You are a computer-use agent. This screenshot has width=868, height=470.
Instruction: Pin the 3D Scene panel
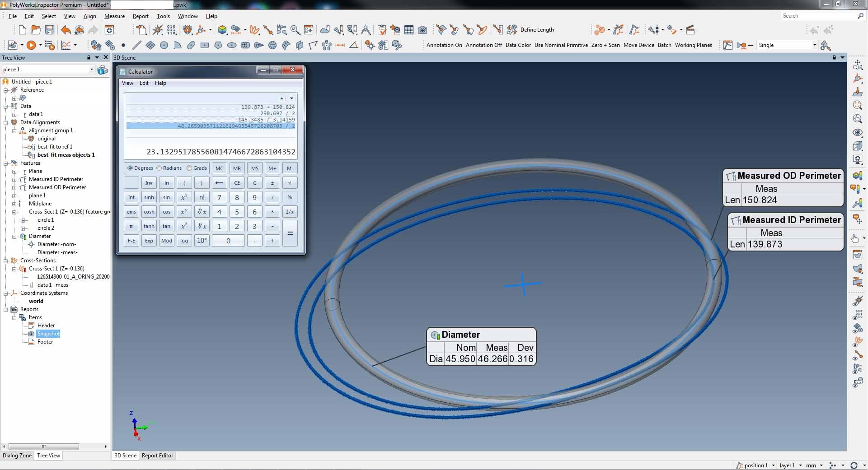pyautogui.click(x=834, y=57)
